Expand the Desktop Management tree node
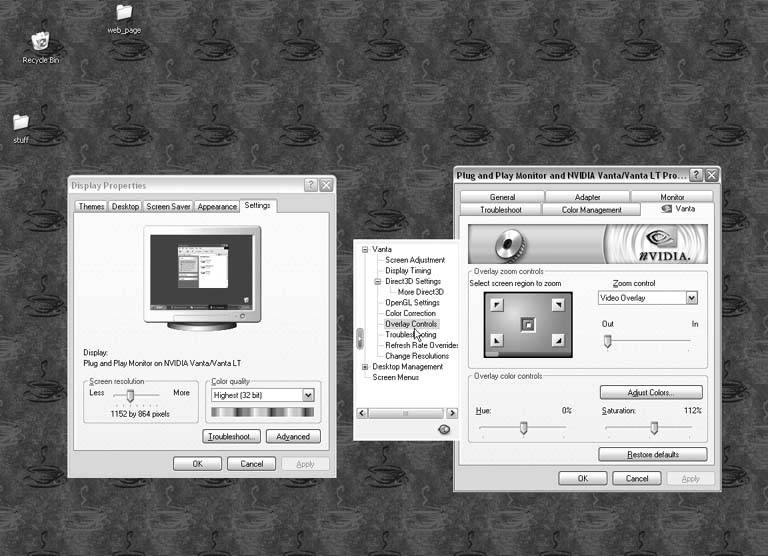The image size is (768, 556). pos(365,367)
